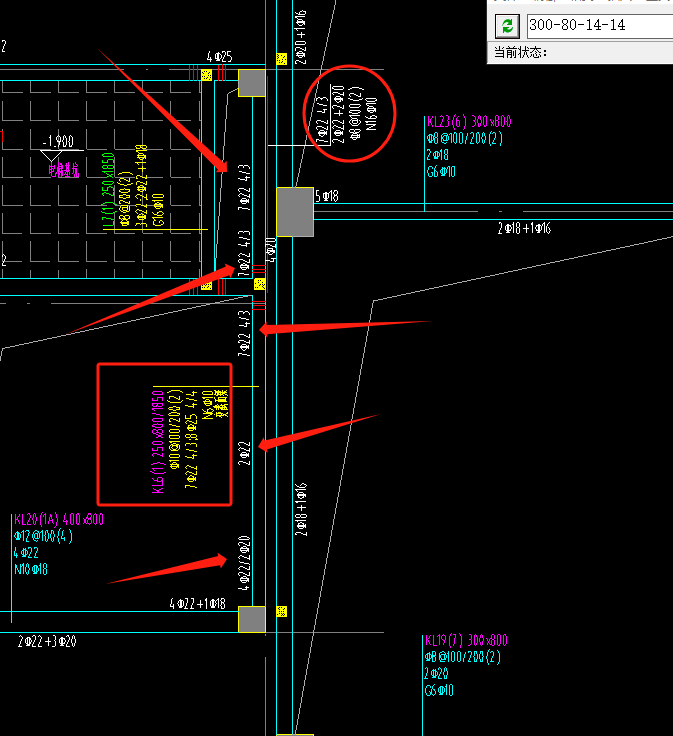Click the magenta 电梯基坑 text
Viewport: 673px width, 736px height.
63,170
